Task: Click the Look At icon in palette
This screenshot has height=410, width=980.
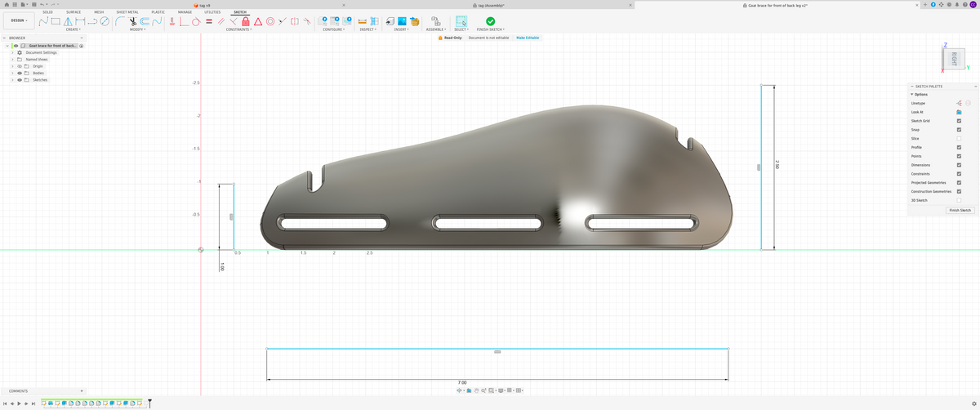Action: point(959,112)
